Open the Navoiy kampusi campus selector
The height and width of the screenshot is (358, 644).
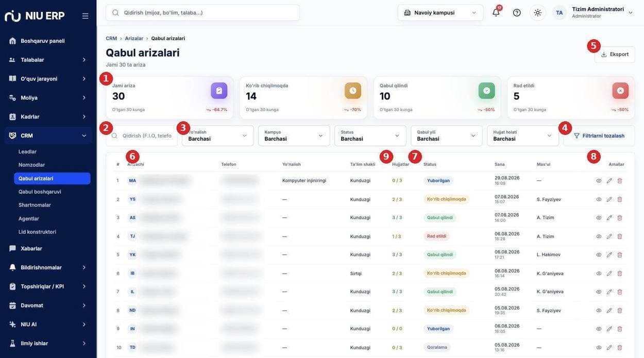tap(440, 13)
